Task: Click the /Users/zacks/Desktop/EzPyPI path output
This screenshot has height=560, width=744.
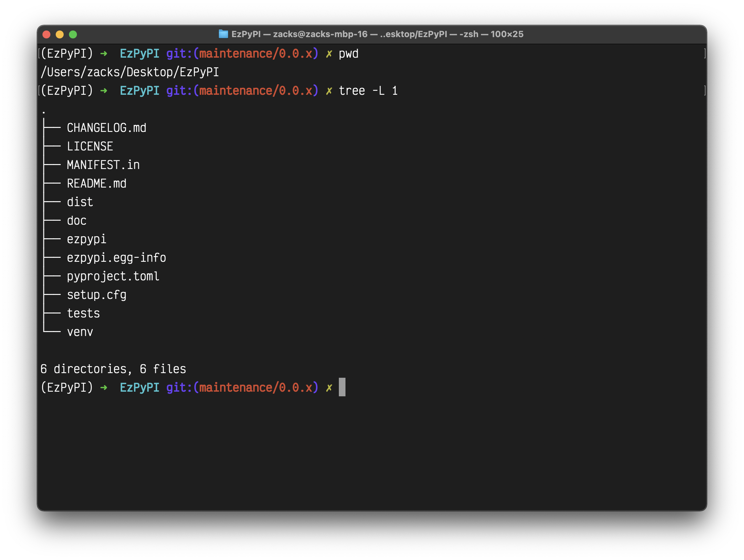Action: [x=130, y=72]
